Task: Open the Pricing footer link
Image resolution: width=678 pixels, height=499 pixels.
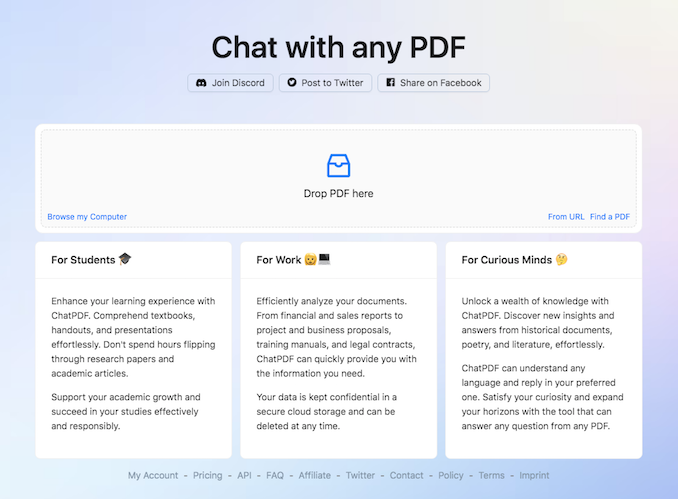Action: [x=208, y=475]
